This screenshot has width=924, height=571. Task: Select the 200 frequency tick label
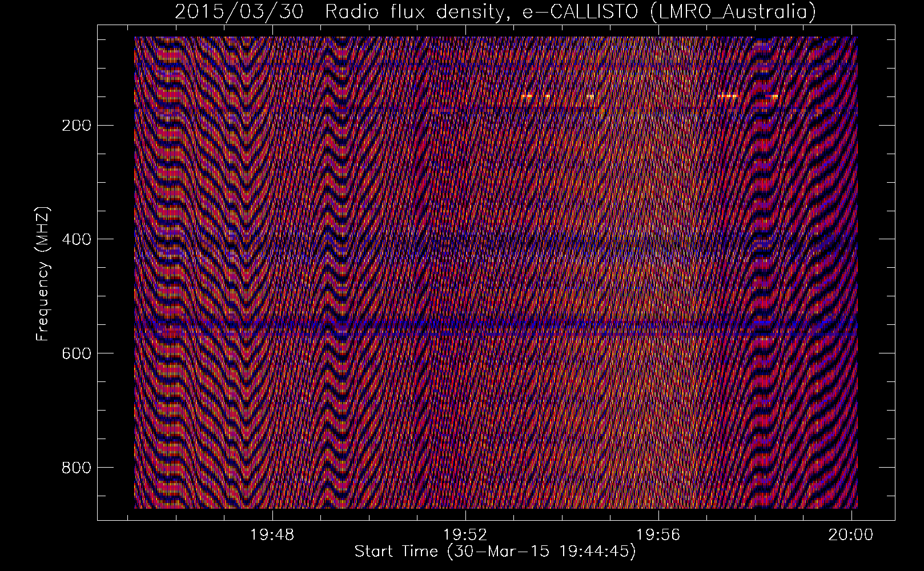tap(75, 125)
